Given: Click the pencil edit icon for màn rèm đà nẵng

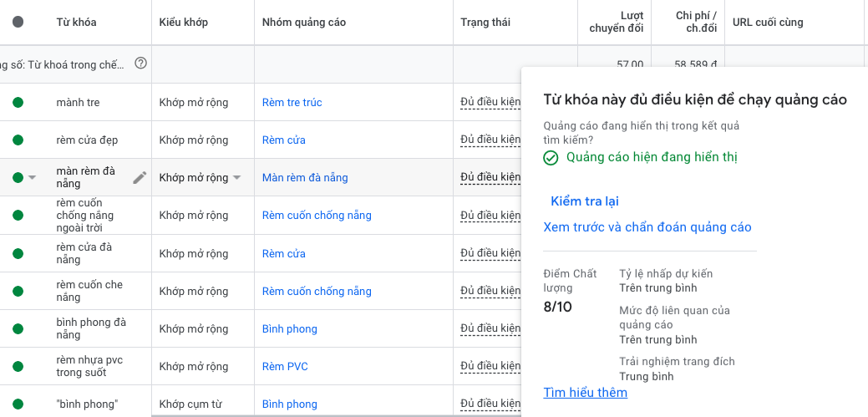Looking at the screenshot, I should pyautogui.click(x=140, y=177).
